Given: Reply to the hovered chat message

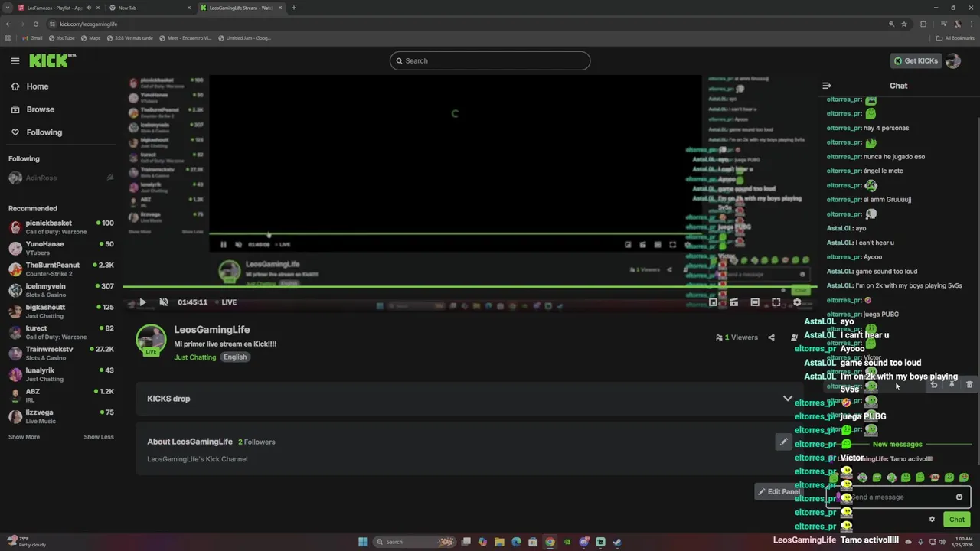Looking at the screenshot, I should [x=934, y=385].
